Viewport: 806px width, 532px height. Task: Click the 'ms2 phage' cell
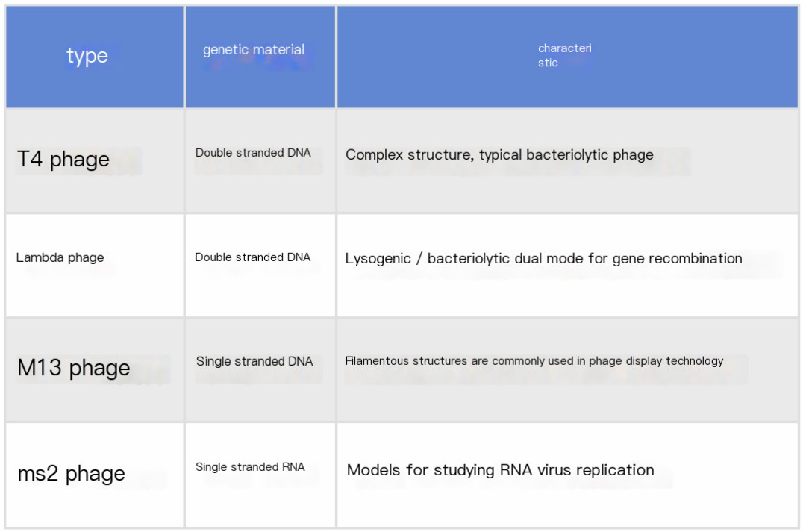(72, 473)
